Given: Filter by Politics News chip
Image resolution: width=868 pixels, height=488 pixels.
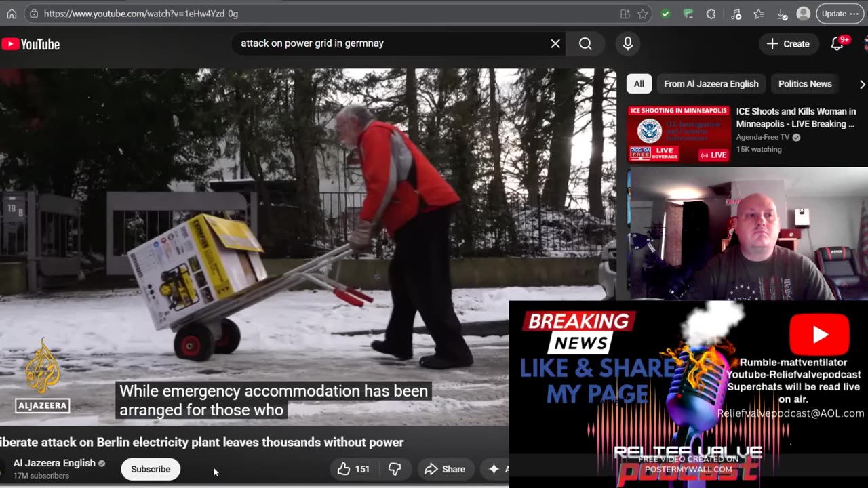Looking at the screenshot, I should coord(805,84).
